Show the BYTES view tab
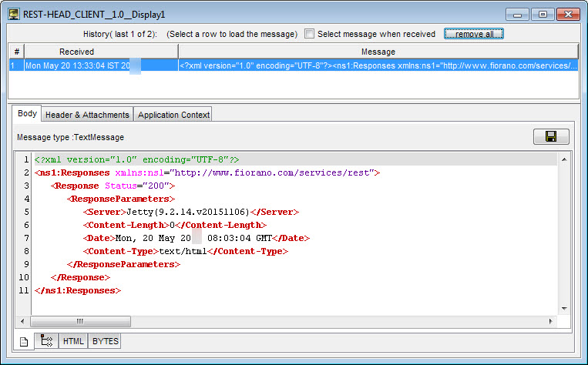 tap(104, 341)
